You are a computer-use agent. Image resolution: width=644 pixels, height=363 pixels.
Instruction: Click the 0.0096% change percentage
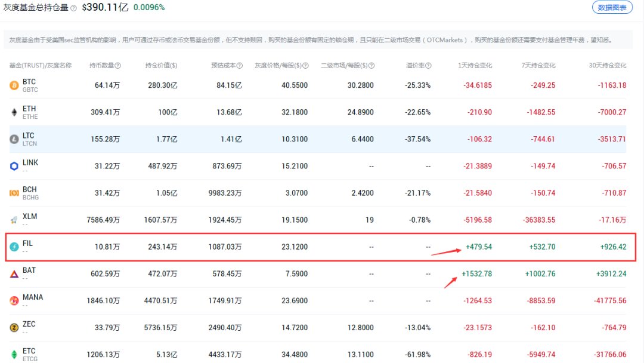[149, 7]
